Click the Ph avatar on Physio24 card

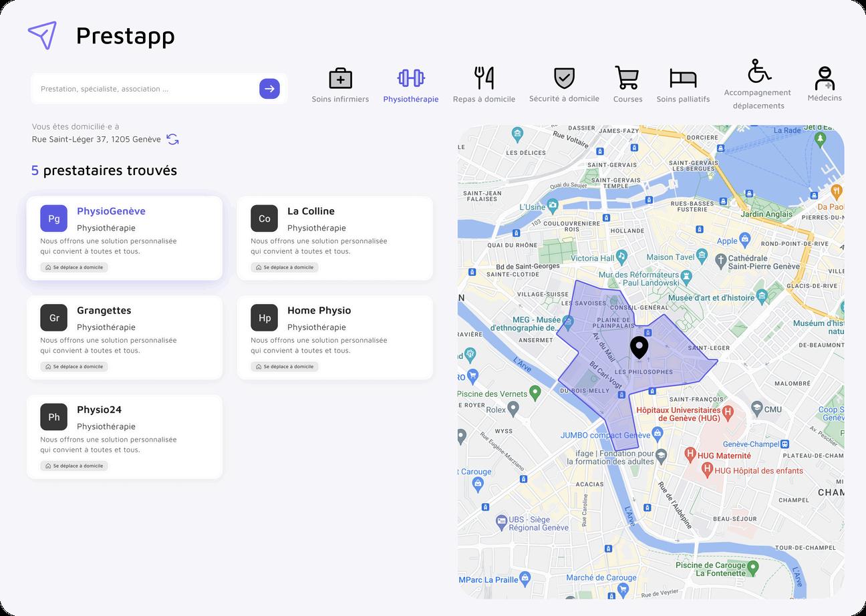click(x=53, y=417)
